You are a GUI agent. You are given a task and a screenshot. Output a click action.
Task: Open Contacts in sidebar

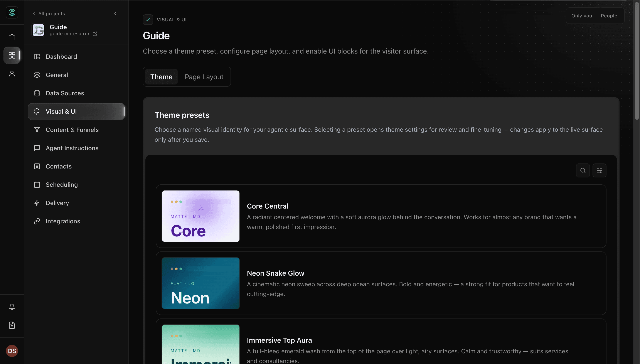(76, 166)
